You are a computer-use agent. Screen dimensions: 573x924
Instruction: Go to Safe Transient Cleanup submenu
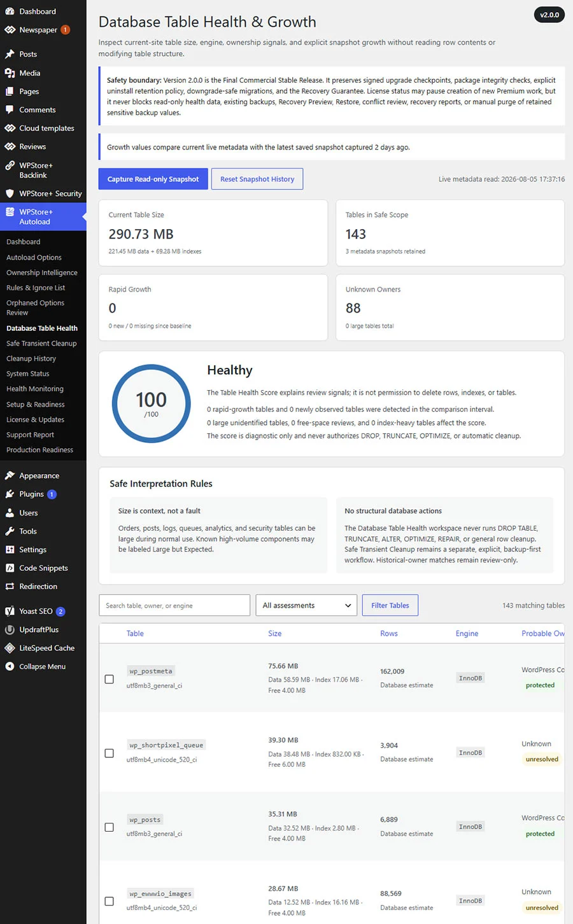coord(41,344)
